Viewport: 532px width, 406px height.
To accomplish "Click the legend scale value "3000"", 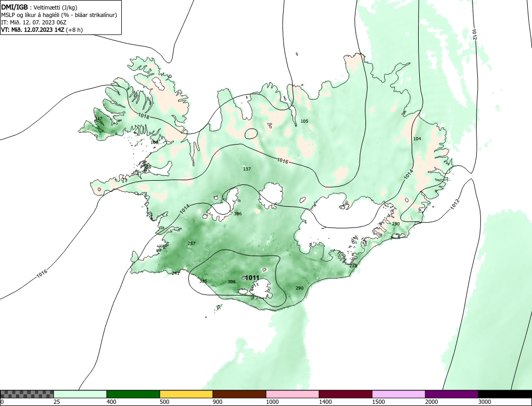I will (x=485, y=402).
